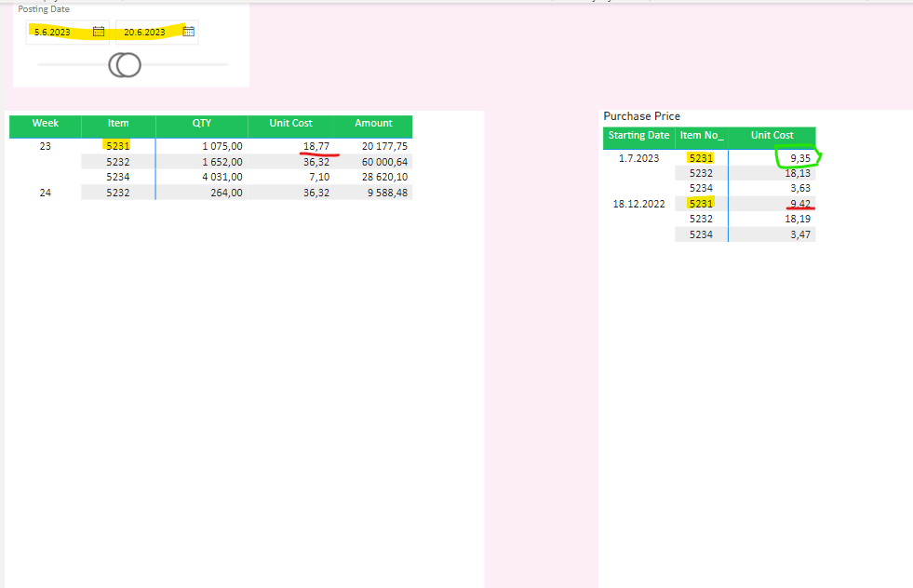Viewport: 913px width, 588px height.
Task: Select starting date 18.12.2022 cell
Action: point(638,204)
